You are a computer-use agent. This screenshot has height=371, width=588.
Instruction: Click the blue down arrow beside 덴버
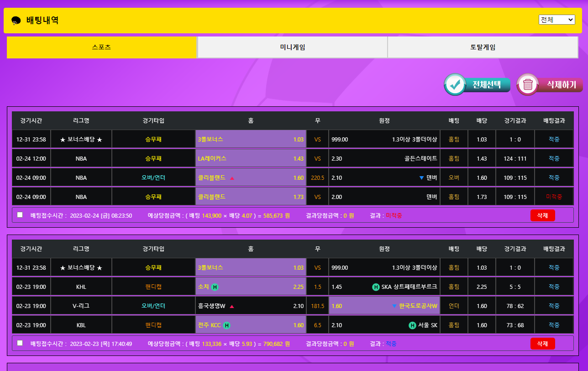click(421, 178)
